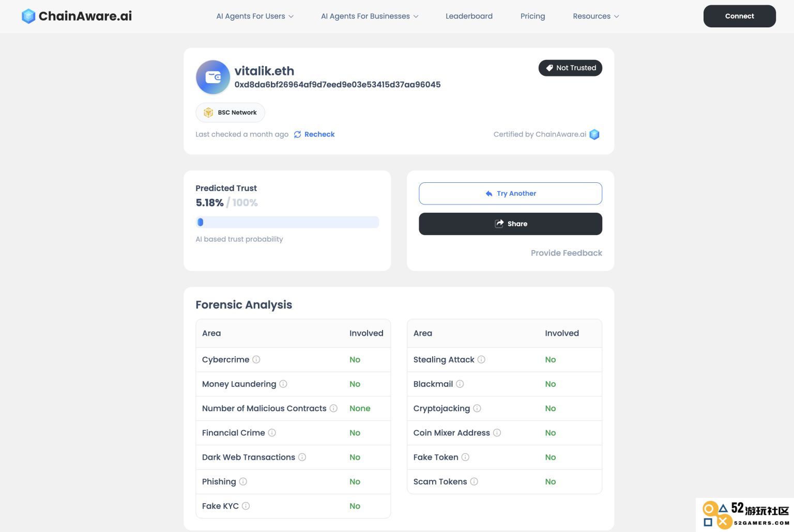Open the Dark Web Transactions info icon
794x532 pixels.
pyautogui.click(x=302, y=457)
